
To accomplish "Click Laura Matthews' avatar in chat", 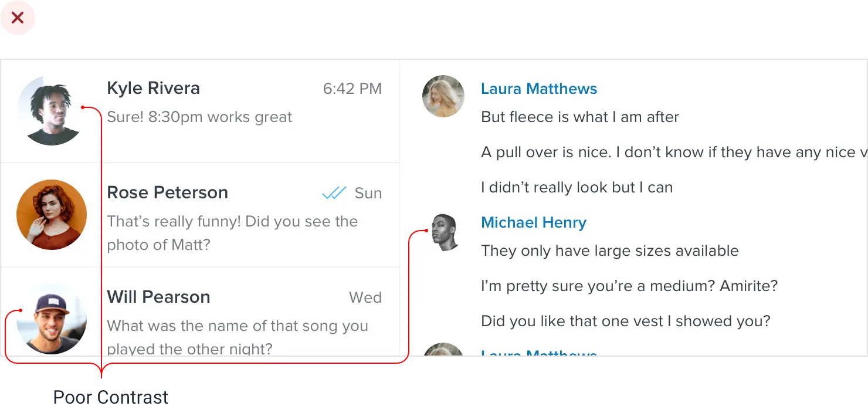I will click(x=443, y=96).
